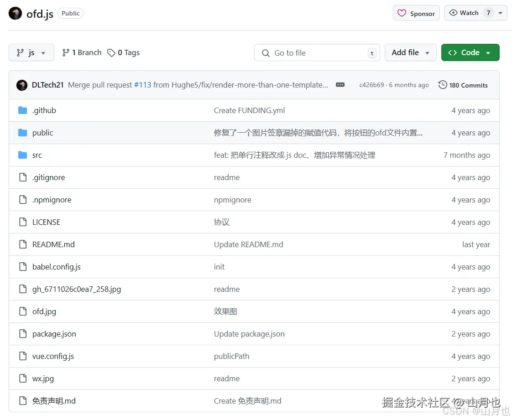The width and height of the screenshot is (512, 420).
Task: Click the .npmignore file icon
Action: coord(23,200)
